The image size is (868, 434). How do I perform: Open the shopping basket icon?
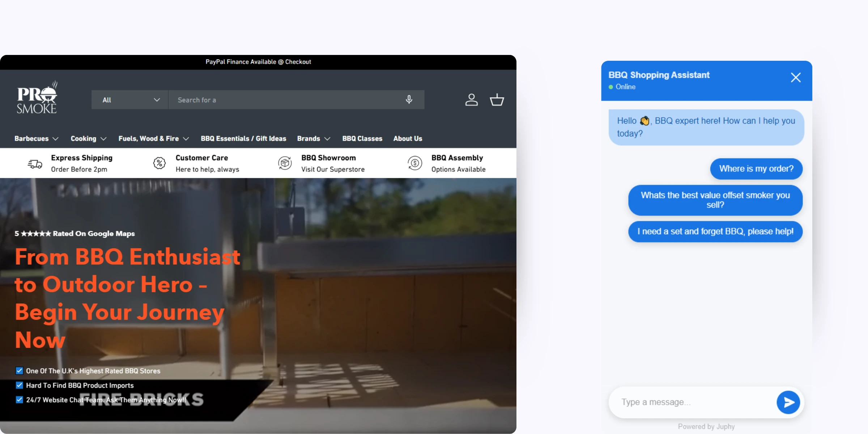click(x=497, y=99)
